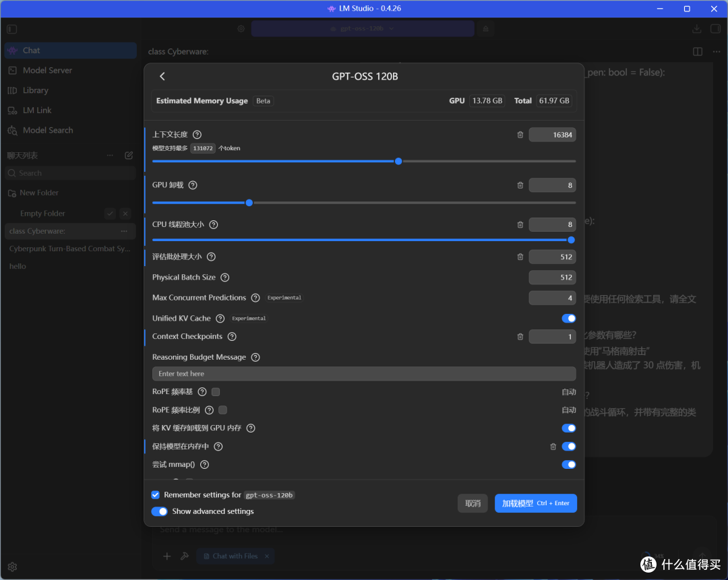Check the RoPE 频率基 checkbox
728x580 pixels.
point(216,392)
